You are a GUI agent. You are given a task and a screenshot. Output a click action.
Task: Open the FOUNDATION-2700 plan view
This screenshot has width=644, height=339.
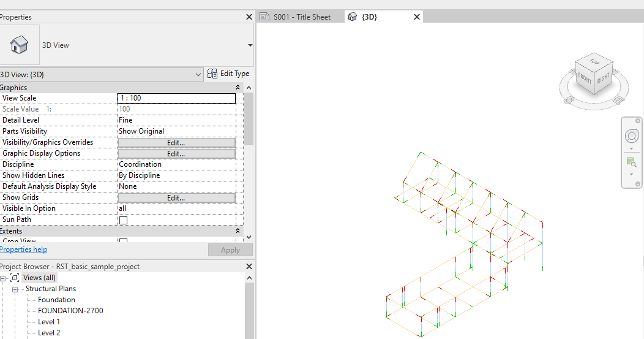tap(70, 311)
